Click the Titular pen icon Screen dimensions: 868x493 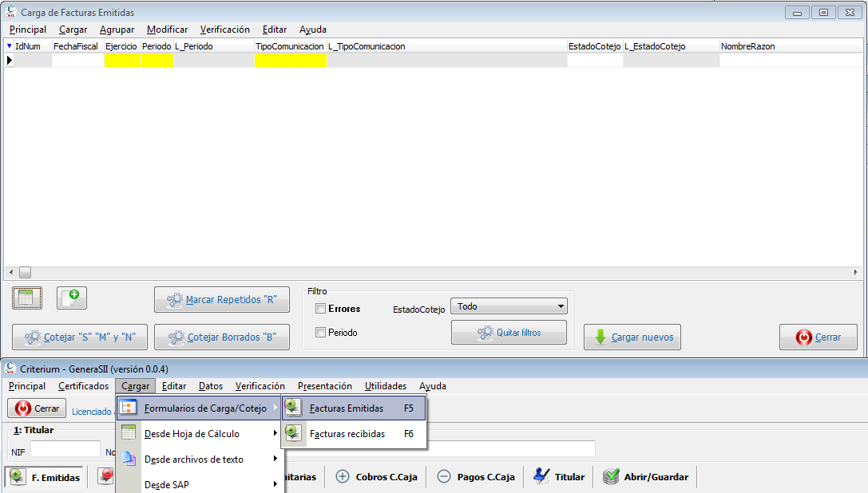pyautogui.click(x=541, y=476)
